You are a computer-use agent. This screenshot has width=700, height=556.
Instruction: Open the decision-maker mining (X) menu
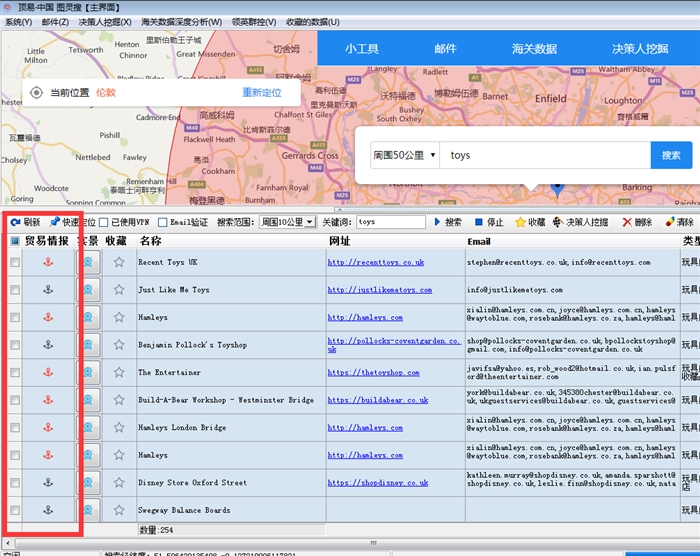[x=105, y=22]
